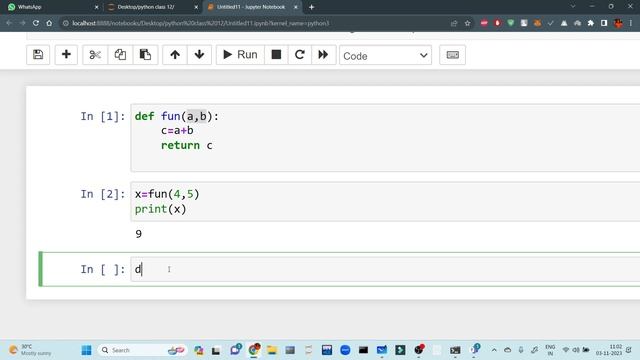This screenshot has width=640, height=360.
Task: Move selected cell up with the arrow
Action: pyautogui.click(x=175, y=55)
